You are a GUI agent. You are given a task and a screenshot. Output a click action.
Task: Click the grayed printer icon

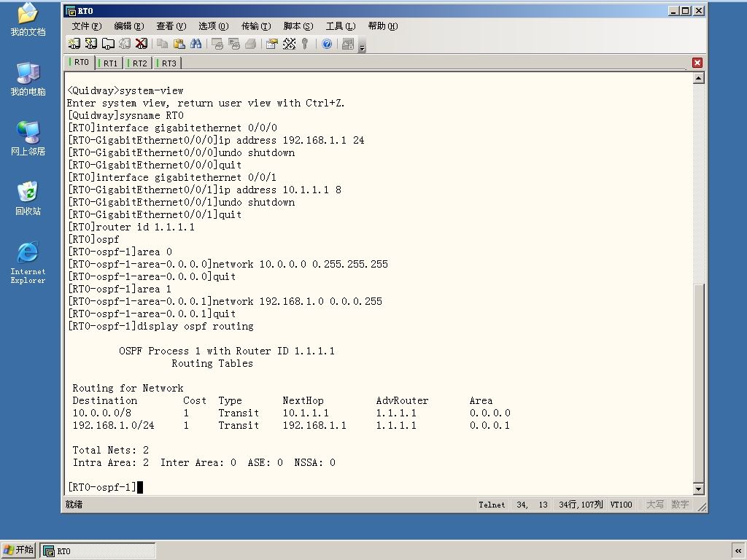point(251,44)
